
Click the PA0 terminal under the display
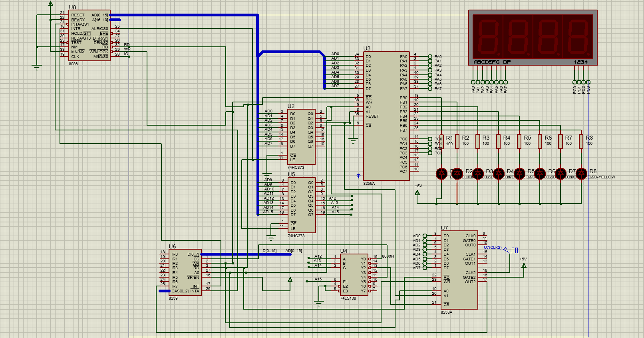[473, 82]
